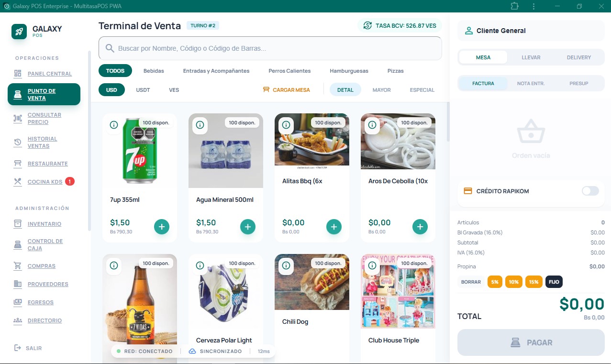The width and height of the screenshot is (611, 364).
Task: Click the Pagar button
Action: [531, 342]
